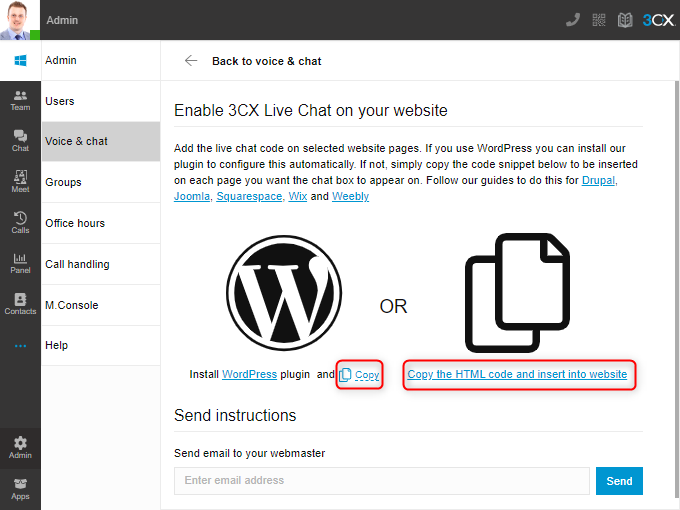Click the user profile avatar photo
The image size is (680, 510).
tap(20, 20)
